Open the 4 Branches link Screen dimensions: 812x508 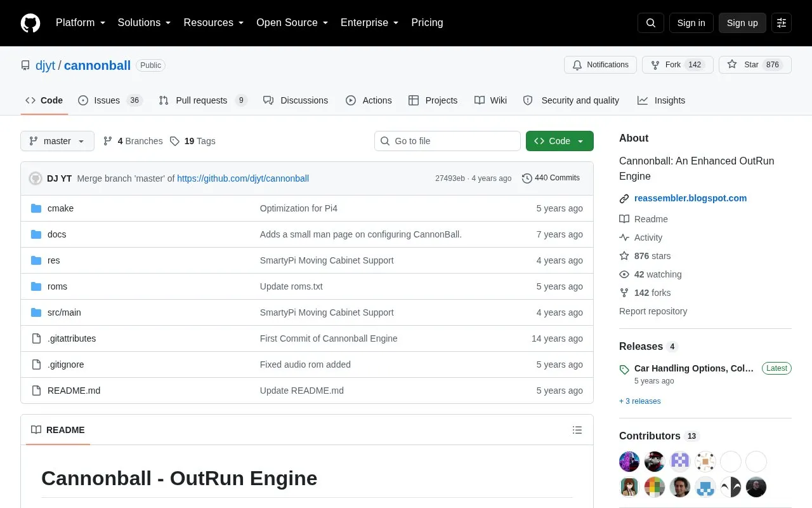pos(133,141)
